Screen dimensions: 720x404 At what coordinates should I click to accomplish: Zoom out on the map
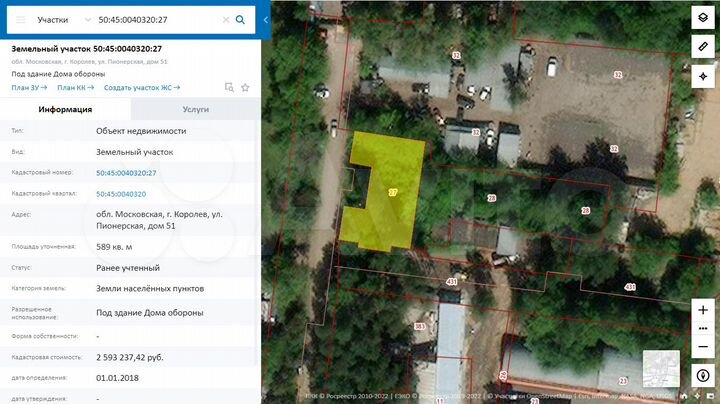point(703,347)
